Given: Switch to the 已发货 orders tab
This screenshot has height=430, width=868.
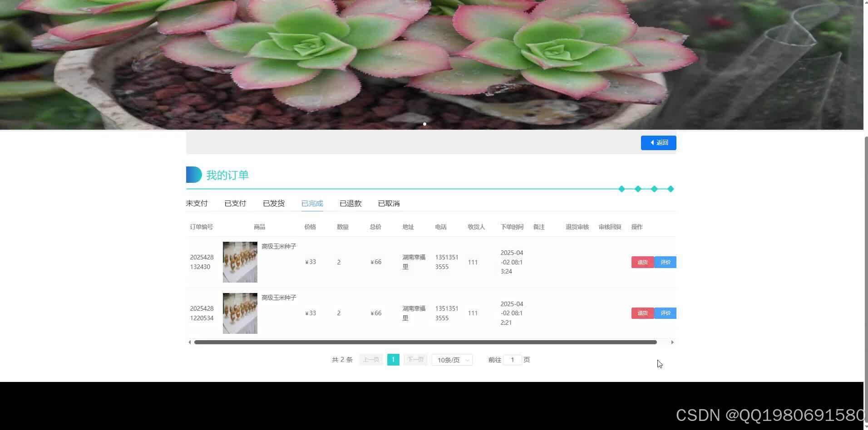Looking at the screenshot, I should pyautogui.click(x=273, y=203).
